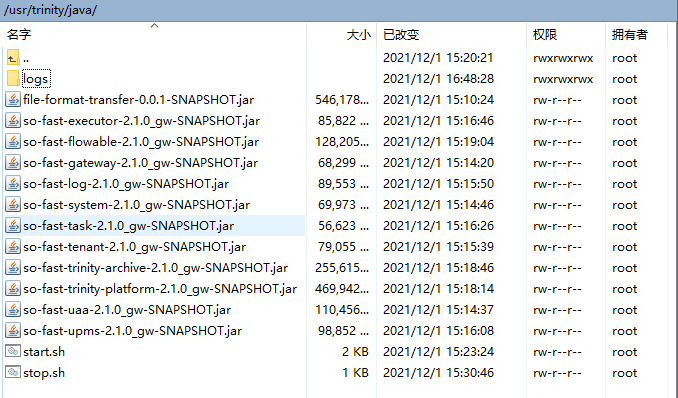Select so-fast-gateway-2.1.0_gw-SNAPSHOT.jar

[141, 163]
